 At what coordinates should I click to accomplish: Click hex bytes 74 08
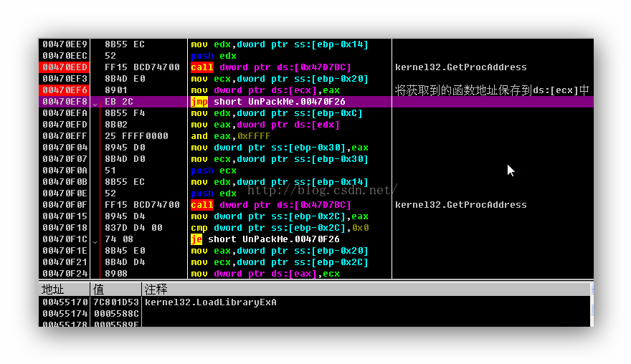click(x=119, y=239)
